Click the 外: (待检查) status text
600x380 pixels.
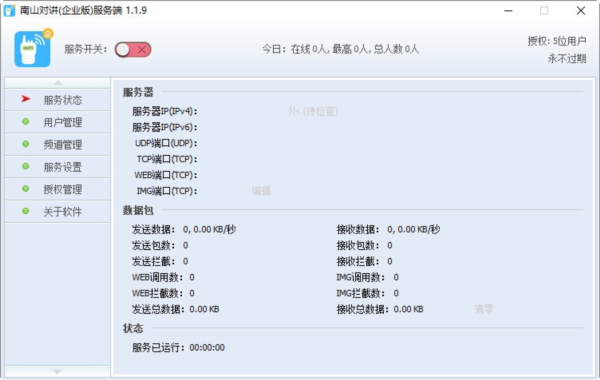tap(313, 111)
